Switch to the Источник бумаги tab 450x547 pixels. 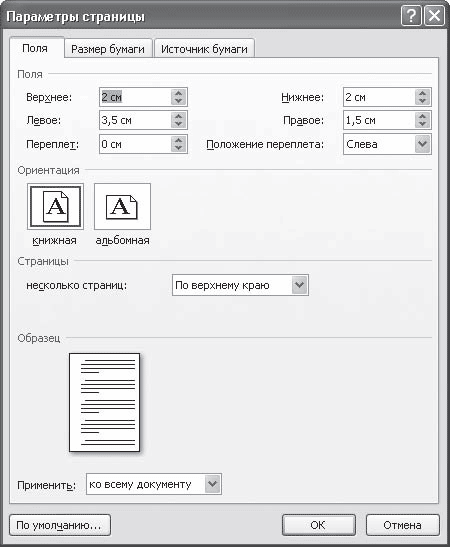[204, 49]
